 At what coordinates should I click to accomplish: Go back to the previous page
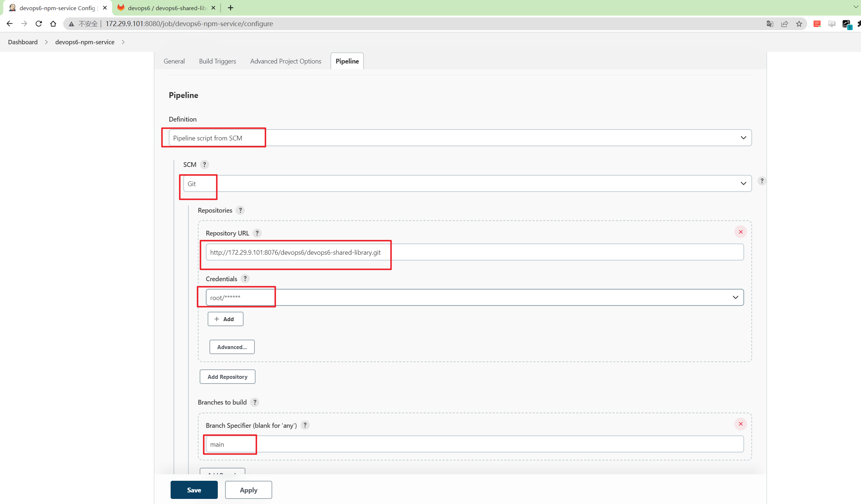[9, 24]
